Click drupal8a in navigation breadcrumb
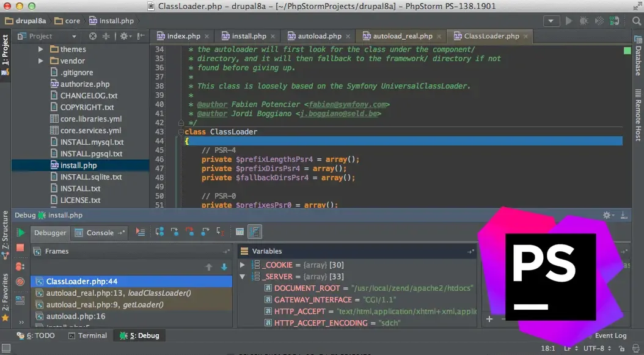 26,21
